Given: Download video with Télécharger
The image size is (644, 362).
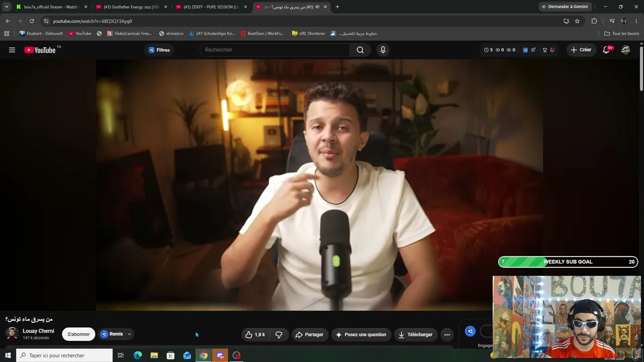Looking at the screenshot, I should (x=415, y=334).
